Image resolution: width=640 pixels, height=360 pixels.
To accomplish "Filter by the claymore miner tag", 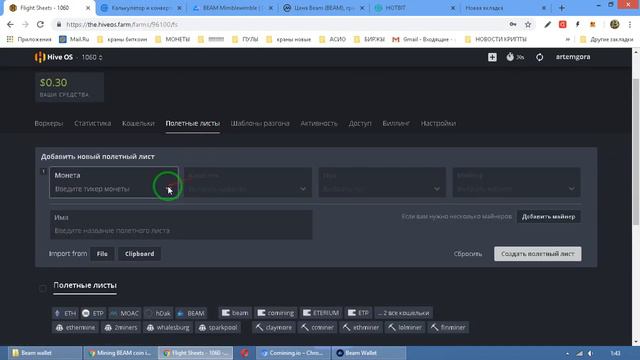I will [x=274, y=328].
